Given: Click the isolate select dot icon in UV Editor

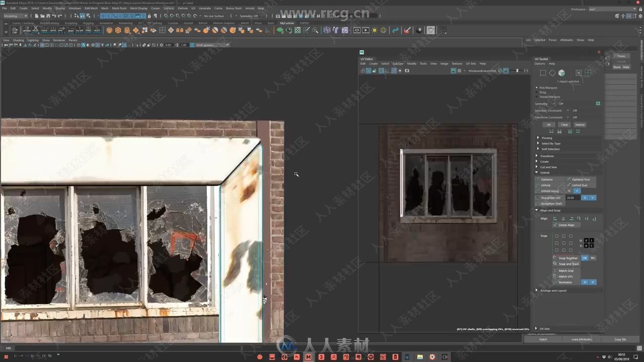Looking at the screenshot, I should (x=400, y=71).
